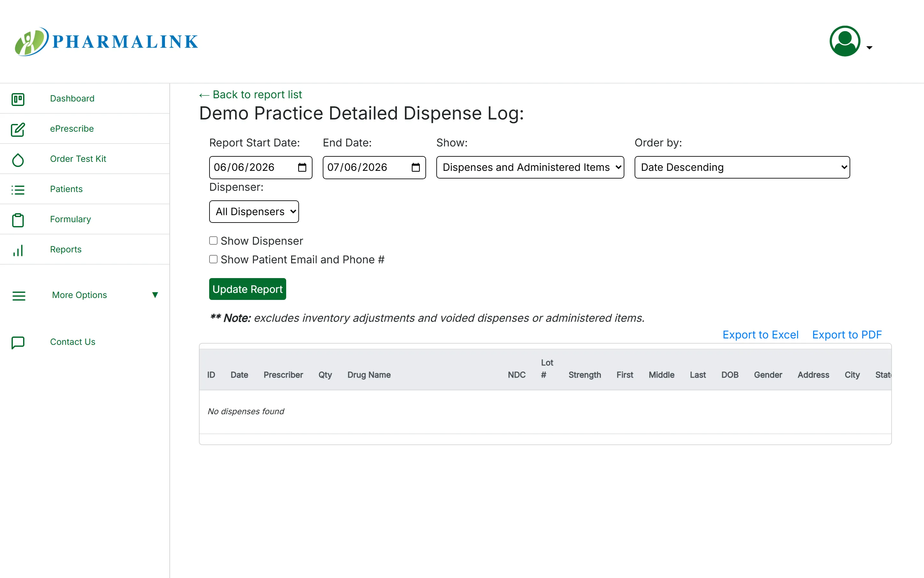The height and width of the screenshot is (578, 924).
Task: Click the Demo Practice Detailed Dispense Log heading
Action: 361,114
